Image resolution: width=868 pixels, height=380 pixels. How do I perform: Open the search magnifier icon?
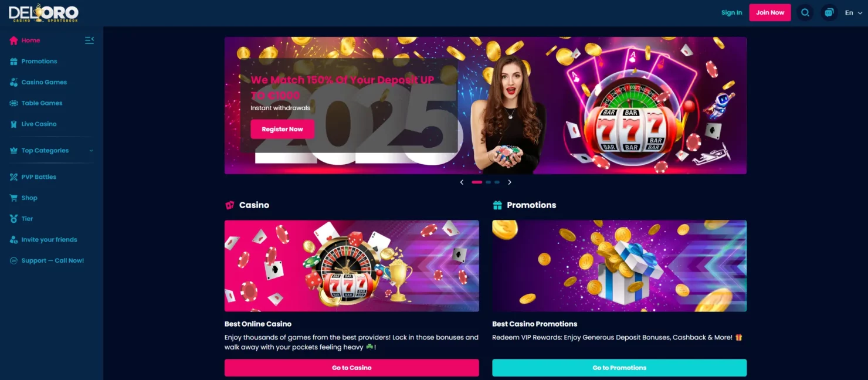(x=805, y=12)
